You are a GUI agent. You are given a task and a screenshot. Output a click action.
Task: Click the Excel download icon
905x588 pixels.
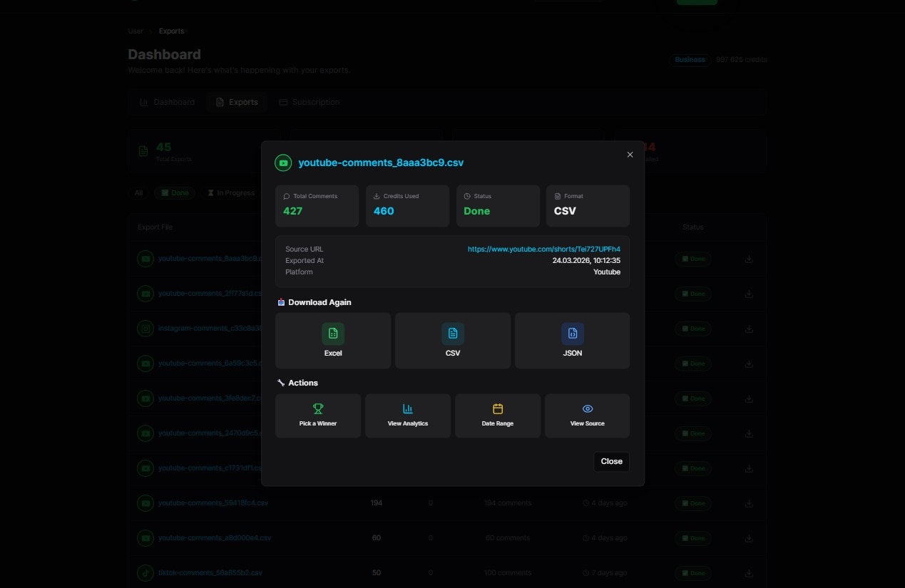point(333,334)
